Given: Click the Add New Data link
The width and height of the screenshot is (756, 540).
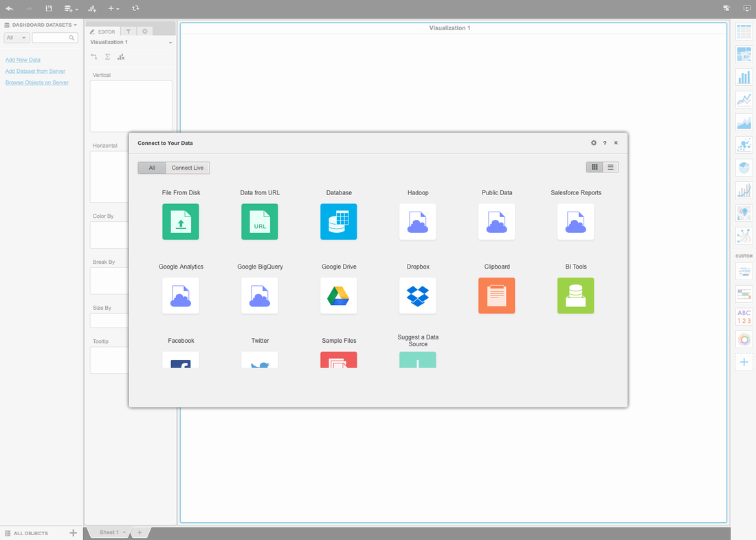Looking at the screenshot, I should tap(23, 60).
